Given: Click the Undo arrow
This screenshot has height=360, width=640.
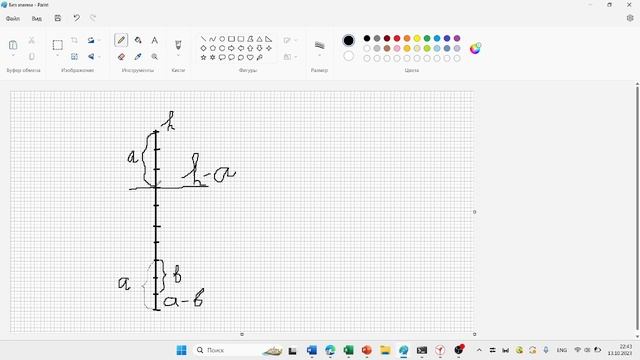Looking at the screenshot, I should tap(76, 18).
